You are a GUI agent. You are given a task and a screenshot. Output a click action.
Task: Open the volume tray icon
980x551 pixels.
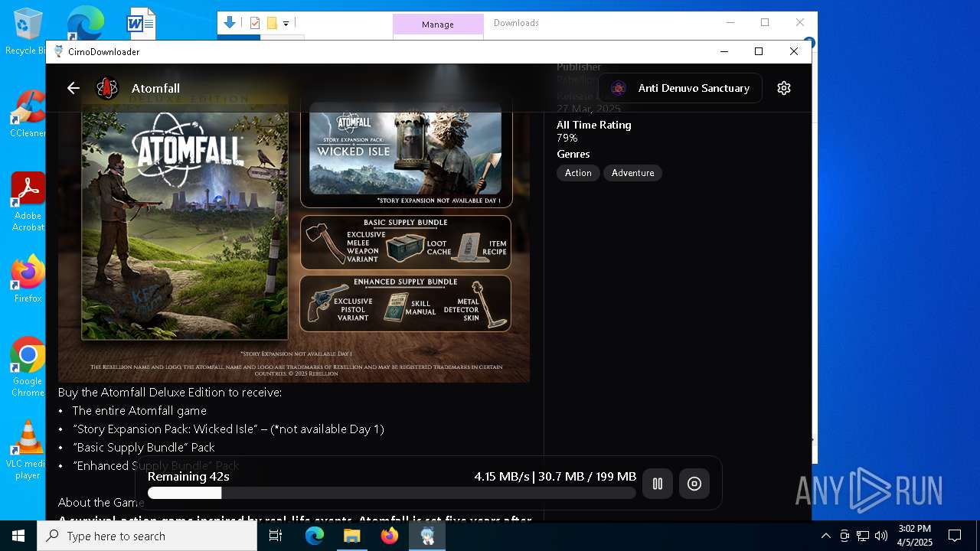(x=881, y=536)
